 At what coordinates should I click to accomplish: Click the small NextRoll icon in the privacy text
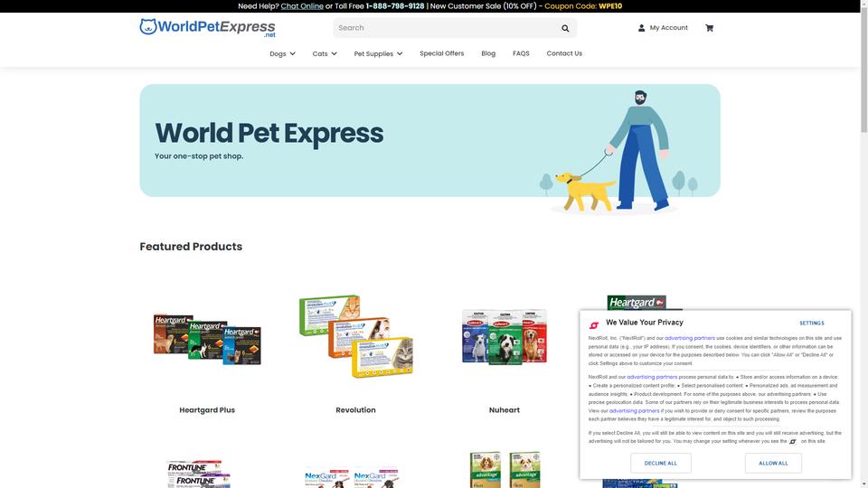pyautogui.click(x=793, y=442)
